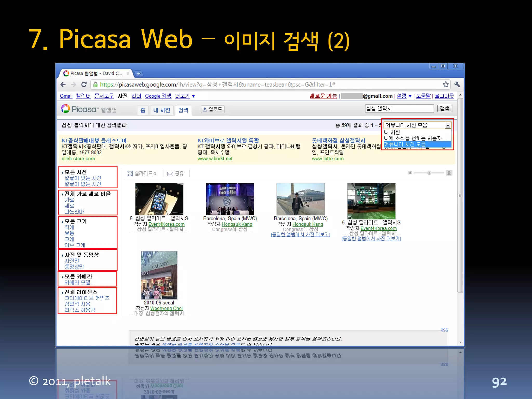
Task: Choose highlighted 커뮤니티 사진 모음 list option
Action: coord(417,144)
